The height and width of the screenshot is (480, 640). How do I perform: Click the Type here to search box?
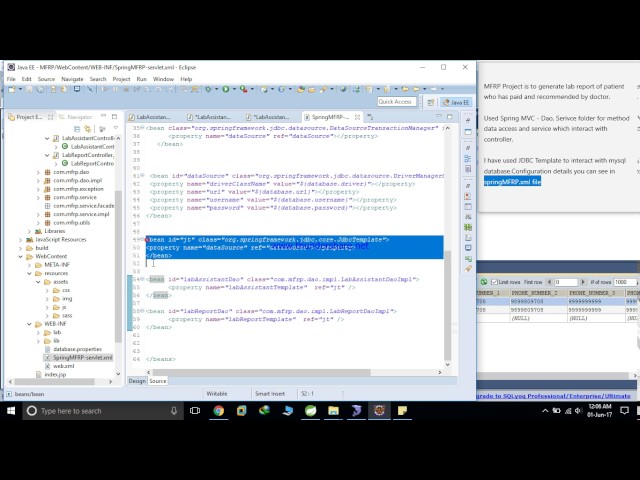103,411
